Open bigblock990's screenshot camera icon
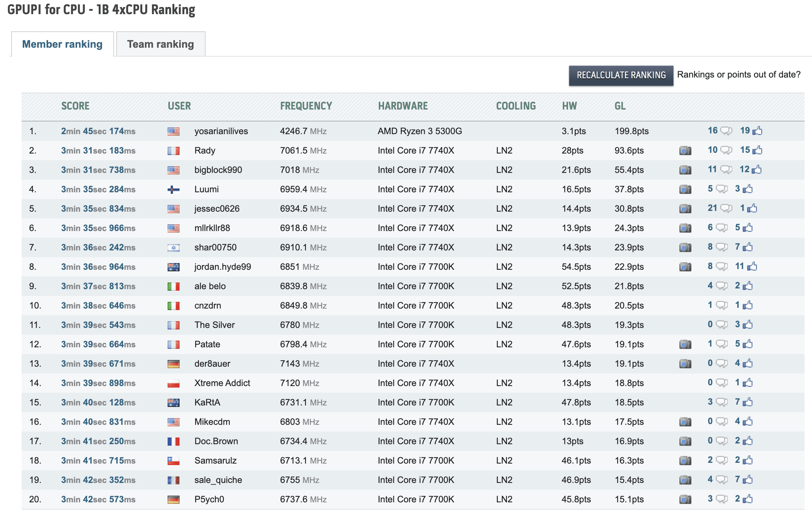This screenshot has height=515, width=812. tap(685, 170)
